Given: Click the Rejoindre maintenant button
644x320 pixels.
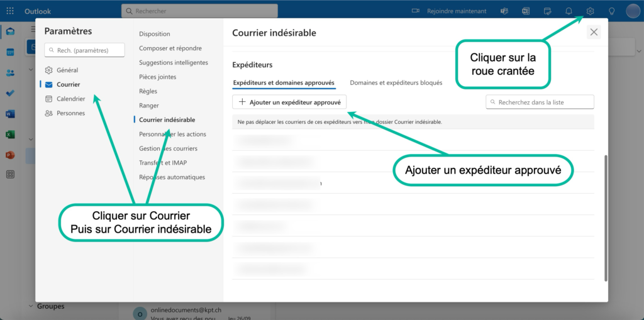Looking at the screenshot, I should [450, 11].
